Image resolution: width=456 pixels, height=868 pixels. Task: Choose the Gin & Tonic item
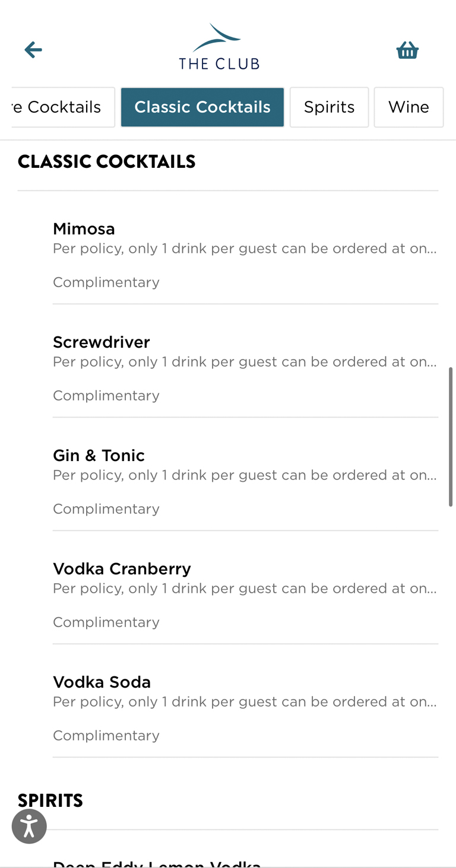pyautogui.click(x=99, y=455)
